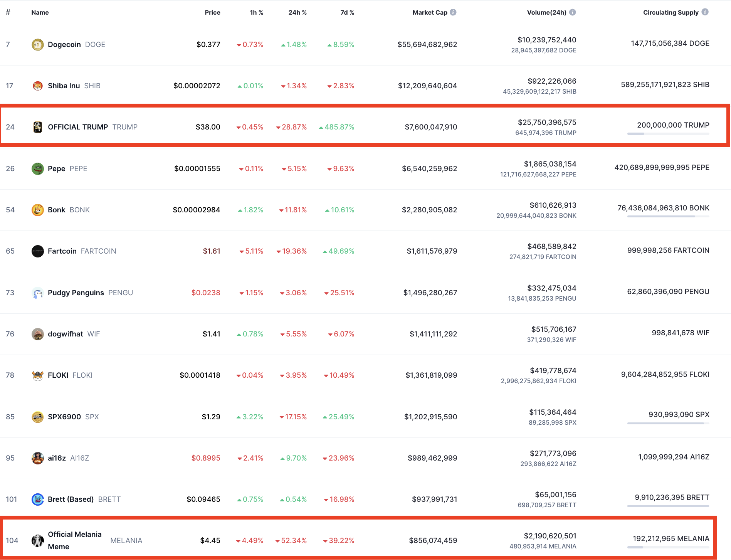
Task: Click the Volume(24h) info icon
Action: click(x=572, y=12)
